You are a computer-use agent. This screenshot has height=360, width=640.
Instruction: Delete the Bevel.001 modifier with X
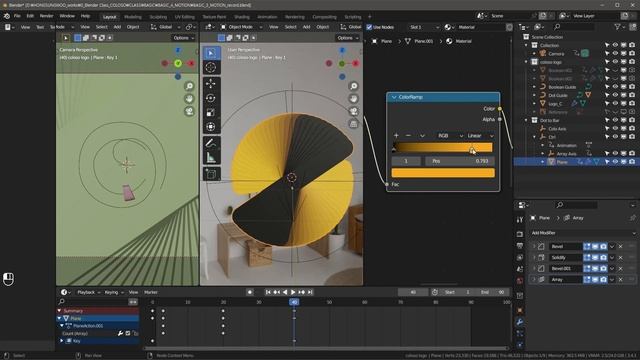(620, 269)
